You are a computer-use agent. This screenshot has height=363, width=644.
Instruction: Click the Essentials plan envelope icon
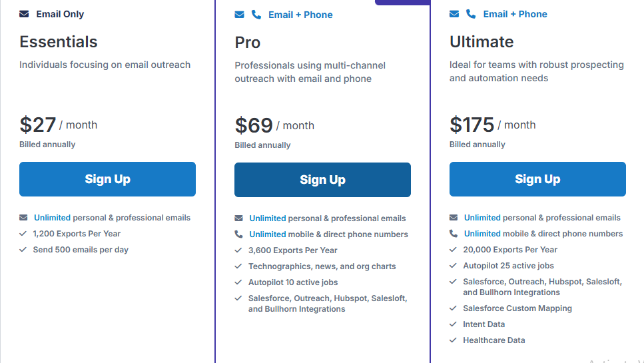click(24, 14)
